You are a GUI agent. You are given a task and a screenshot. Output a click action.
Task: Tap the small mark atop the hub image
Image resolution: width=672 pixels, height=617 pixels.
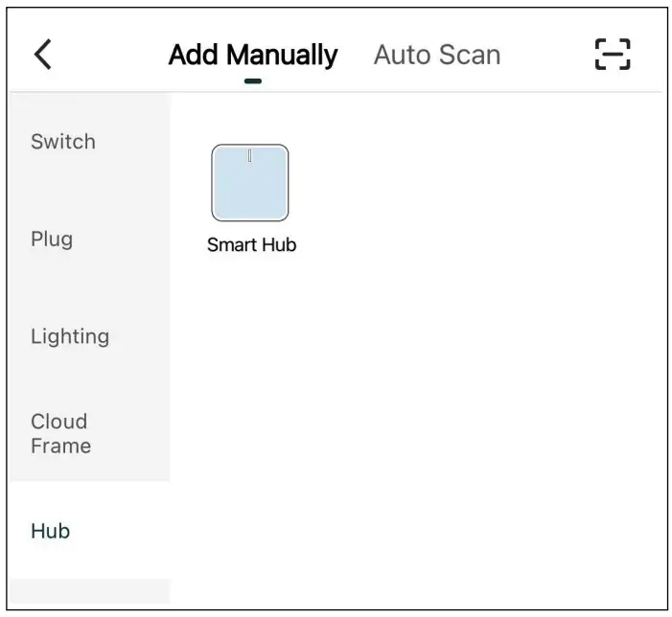249,155
